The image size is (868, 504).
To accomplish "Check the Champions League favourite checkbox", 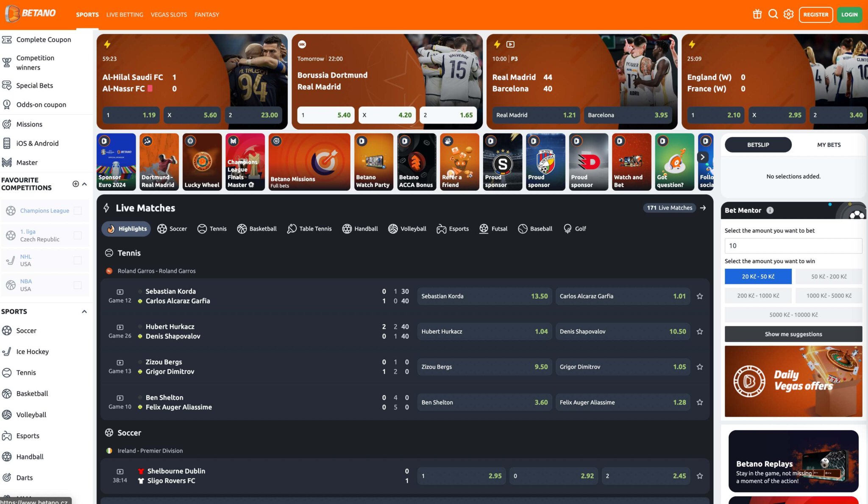I will (78, 211).
